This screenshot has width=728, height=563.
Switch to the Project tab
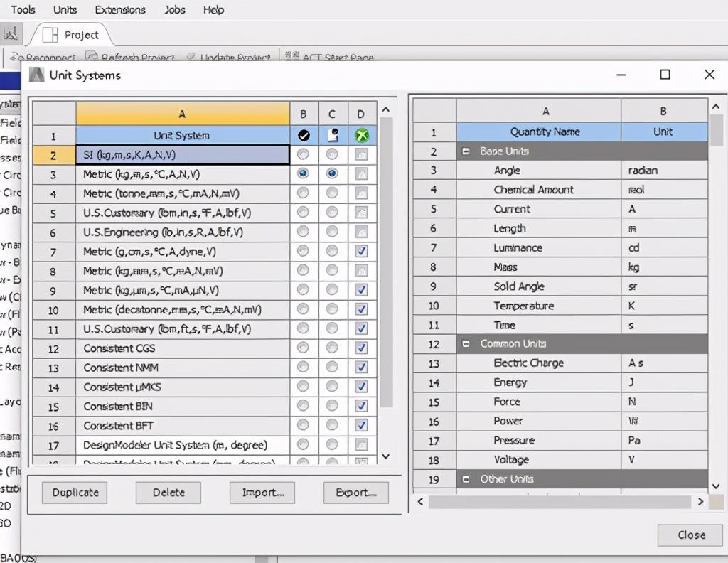(x=71, y=35)
